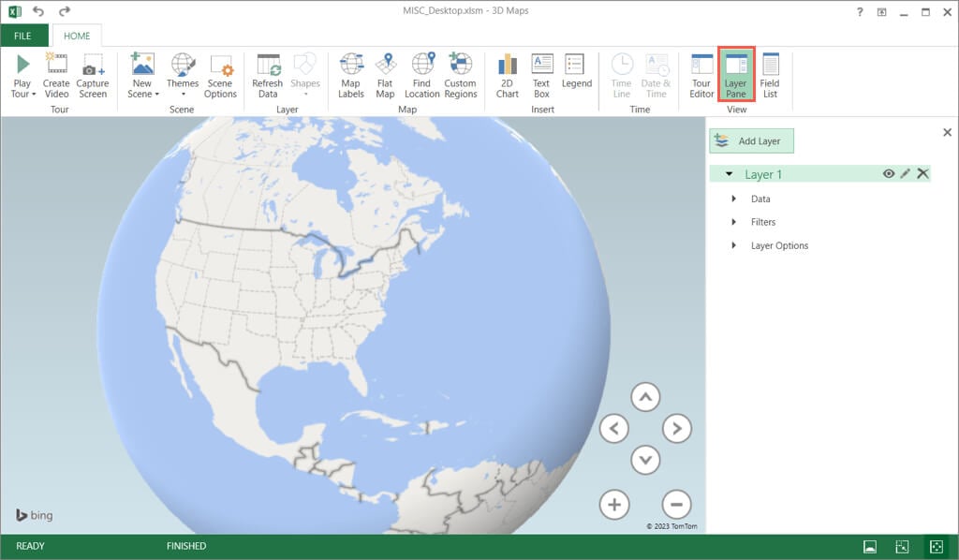Rename Layer 1 with pencil icon

point(906,174)
